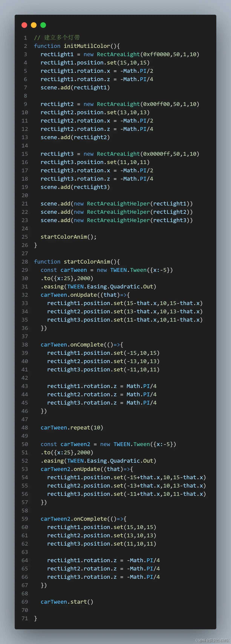Click "function startColorAnim(){" declaration
Screen dimensions: 231x644
(x=77, y=261)
